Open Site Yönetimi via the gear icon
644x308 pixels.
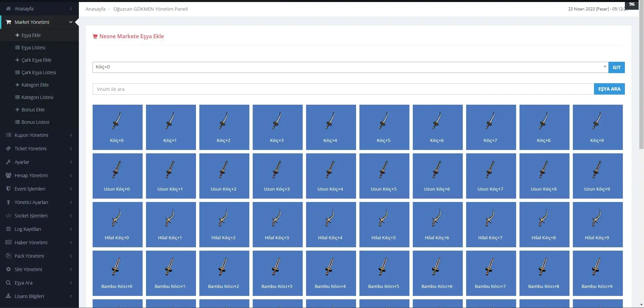[x=8, y=269]
